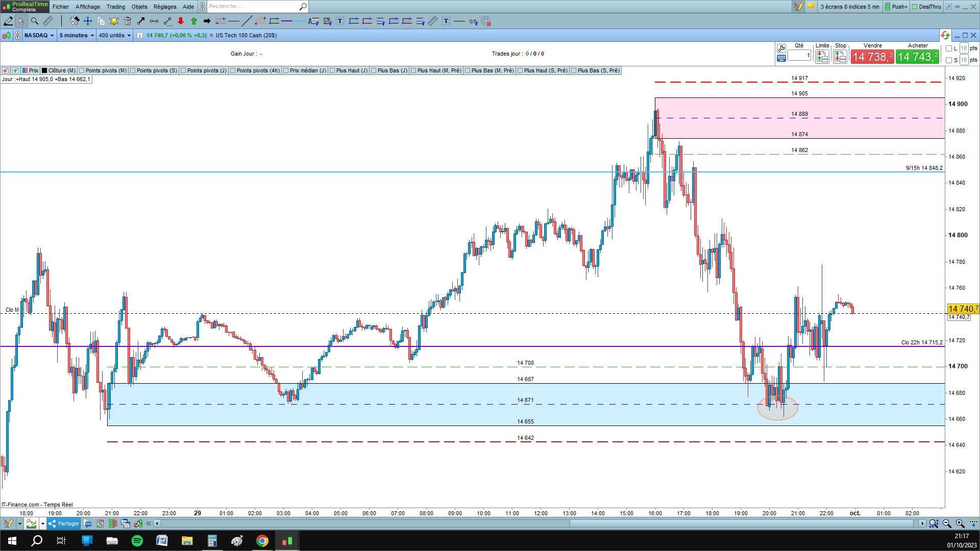Check the Plus Haut (J) checkbox
The height and width of the screenshot is (551, 980).
click(333, 70)
